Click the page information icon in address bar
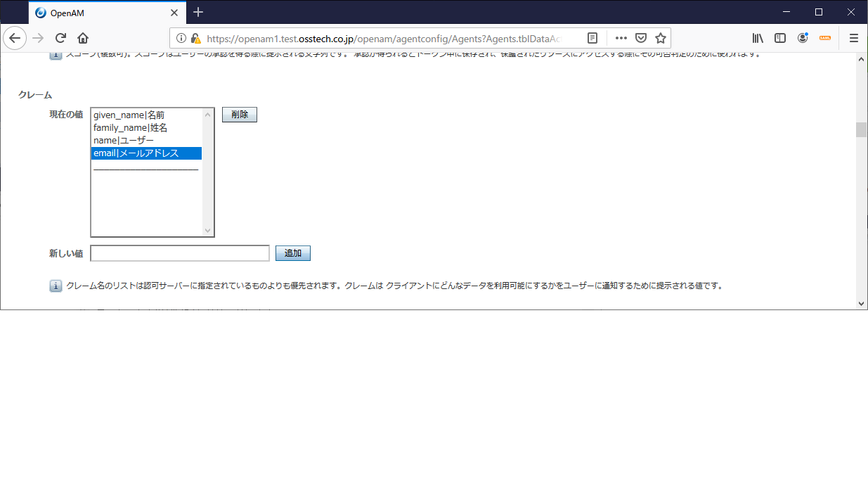This screenshot has height=486, width=868. [x=181, y=38]
